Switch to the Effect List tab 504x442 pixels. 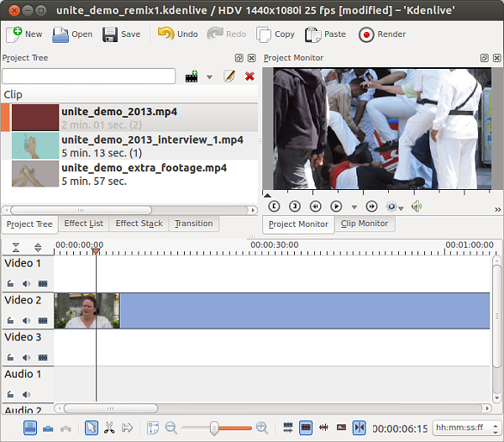[84, 224]
